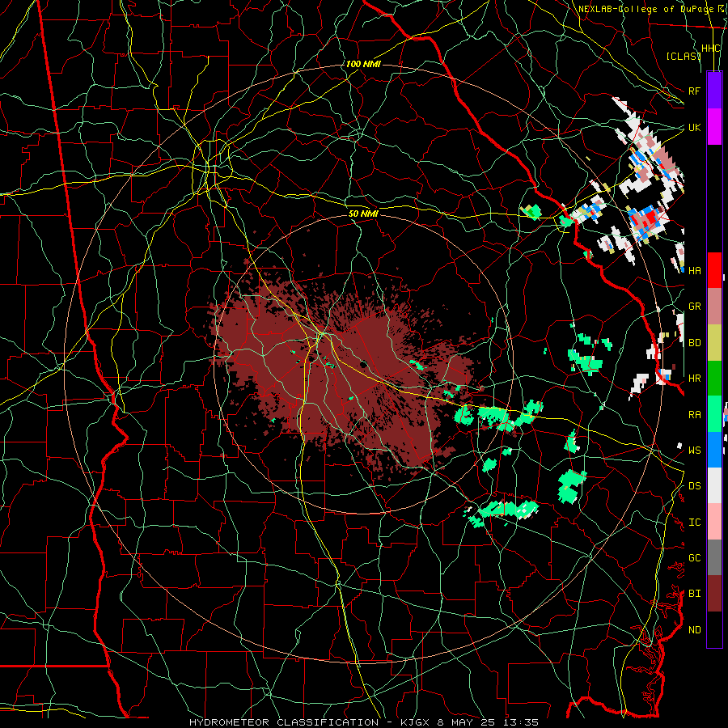This screenshot has height=728, width=728.
Task: Click the "DS" legend label
Action: coord(694,486)
